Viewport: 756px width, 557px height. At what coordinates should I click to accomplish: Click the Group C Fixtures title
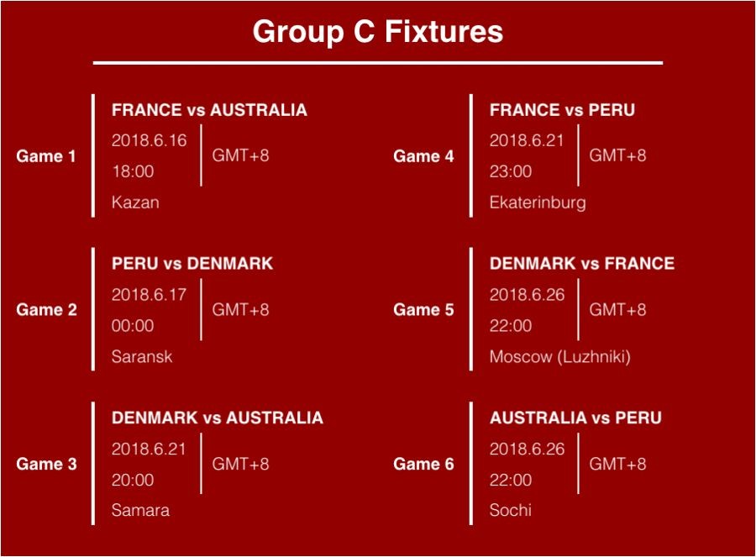click(x=377, y=32)
